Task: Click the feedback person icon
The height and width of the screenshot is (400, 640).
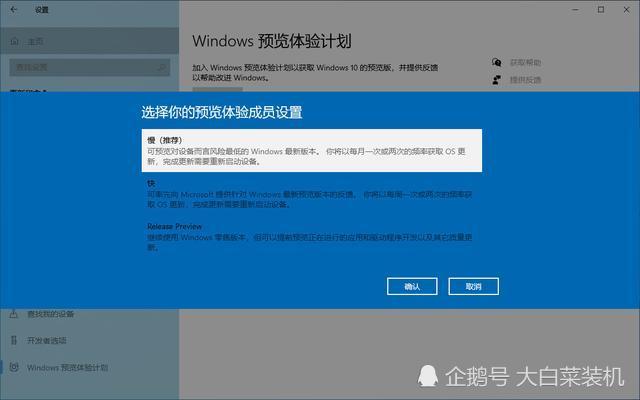Action: click(496, 80)
